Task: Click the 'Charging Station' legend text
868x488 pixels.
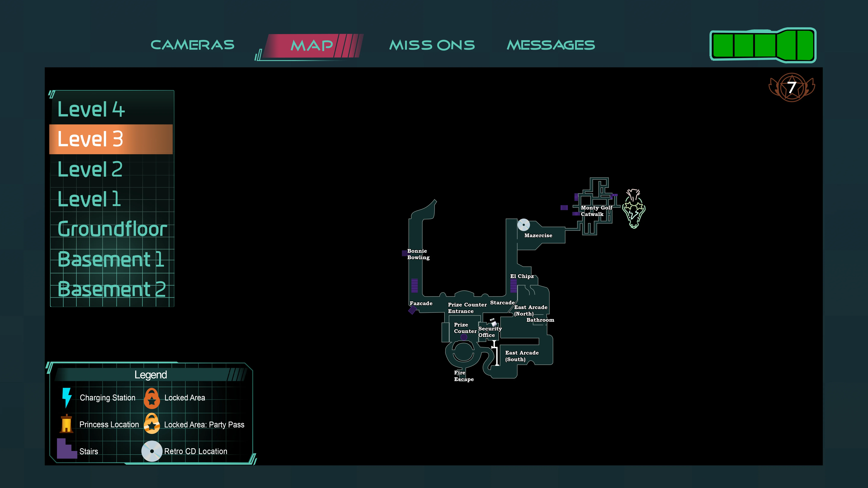Action: click(107, 398)
